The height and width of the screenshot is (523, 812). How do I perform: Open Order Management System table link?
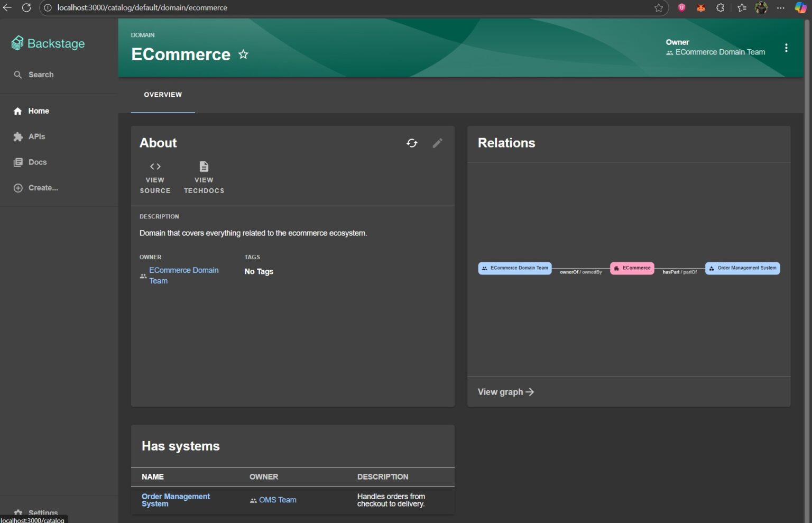176,500
